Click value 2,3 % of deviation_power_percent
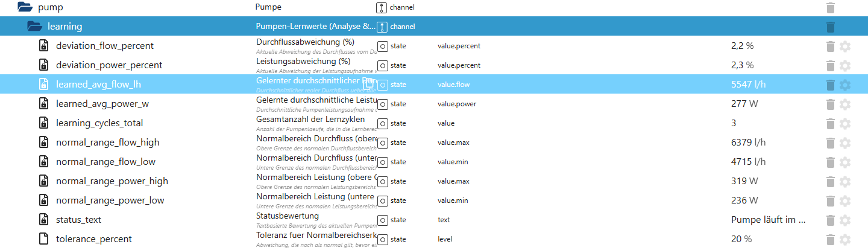 (x=742, y=65)
